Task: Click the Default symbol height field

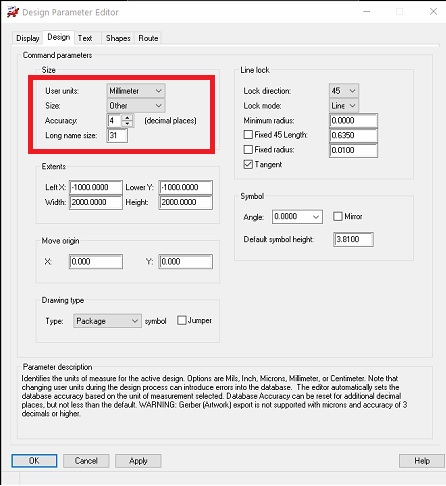Action: coord(353,239)
